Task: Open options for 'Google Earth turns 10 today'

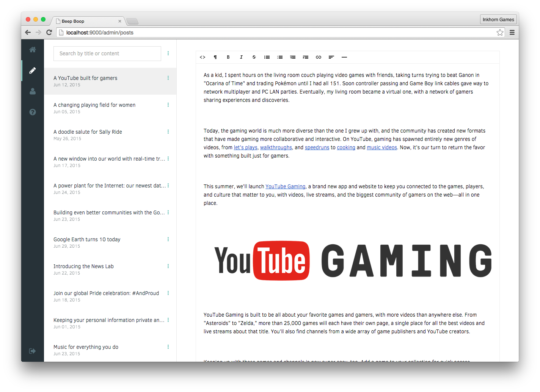Action: (168, 239)
